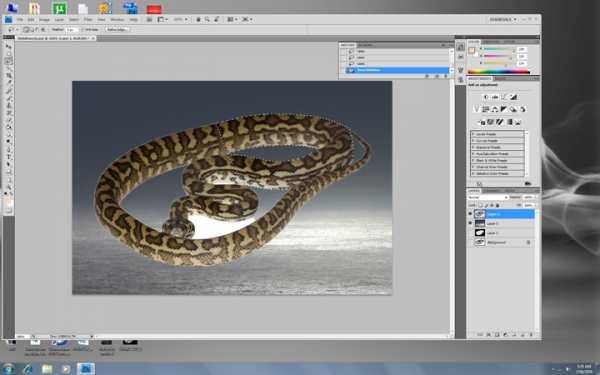Click the Add layer style fx icon
600x375 pixels.
click(489, 335)
